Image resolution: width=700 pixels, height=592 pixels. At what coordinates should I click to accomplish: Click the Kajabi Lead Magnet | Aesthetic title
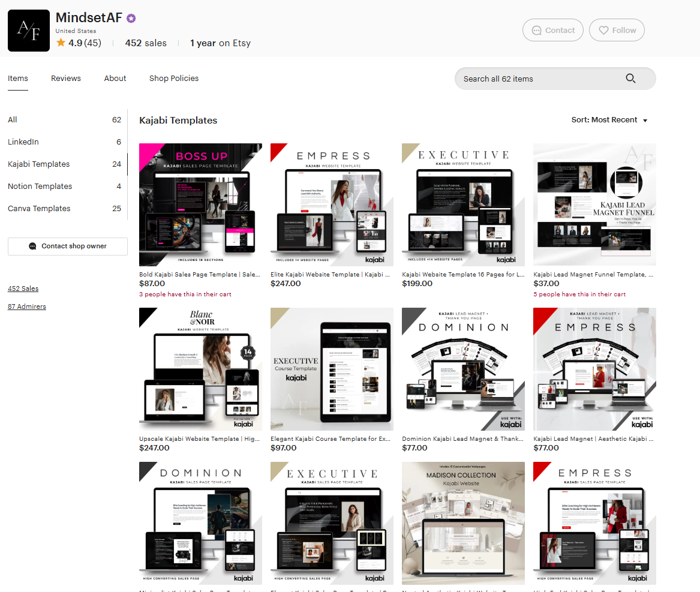point(593,439)
